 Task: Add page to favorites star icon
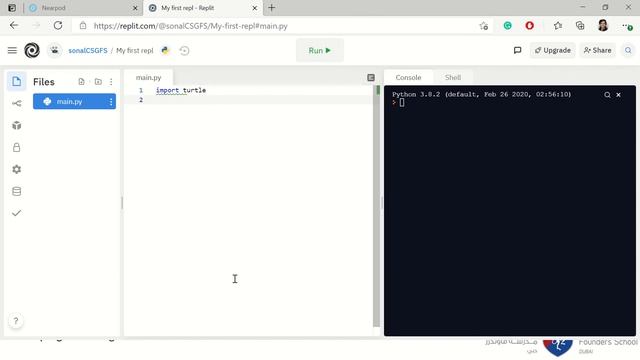pos(484,26)
